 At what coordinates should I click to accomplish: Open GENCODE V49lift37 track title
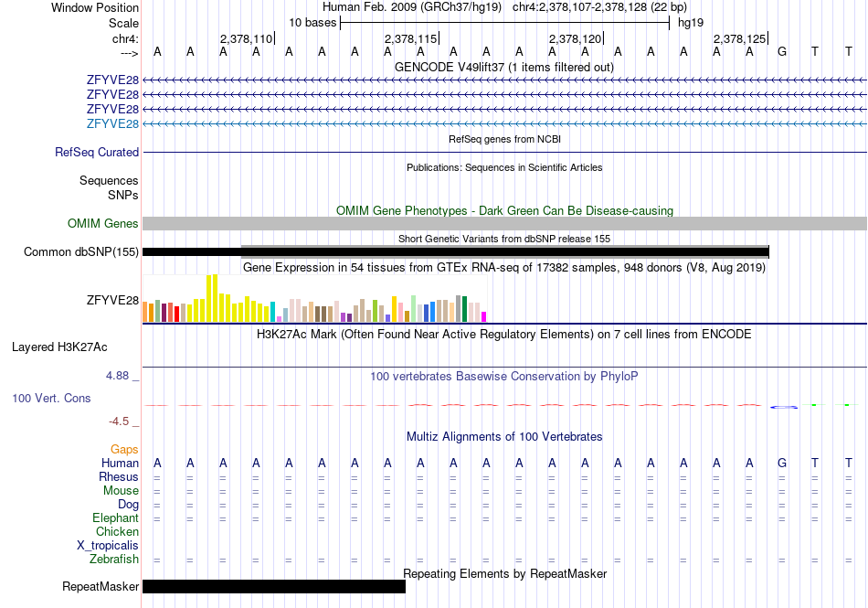(504, 68)
